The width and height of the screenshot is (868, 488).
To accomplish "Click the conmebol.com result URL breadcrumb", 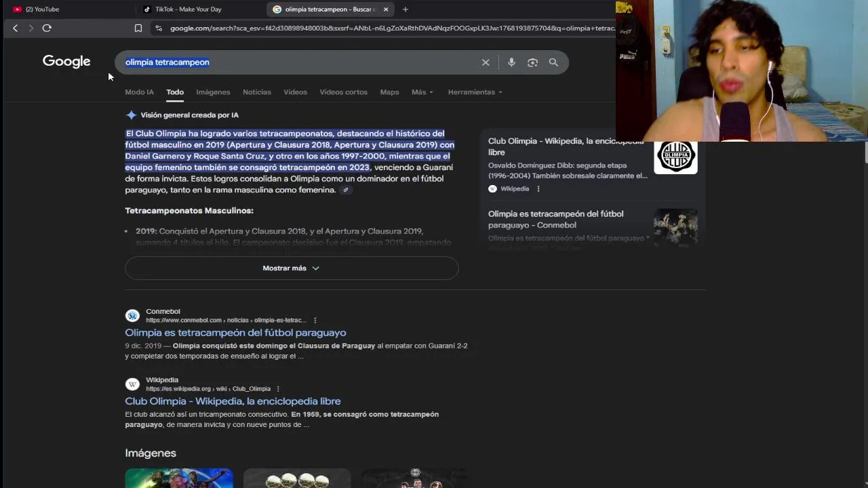I will [226, 321].
